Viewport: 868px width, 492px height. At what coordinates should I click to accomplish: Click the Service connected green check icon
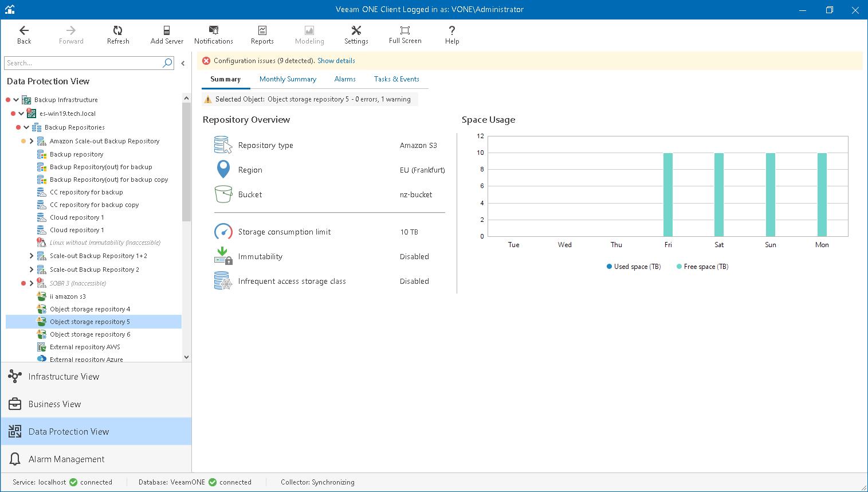coord(73,482)
